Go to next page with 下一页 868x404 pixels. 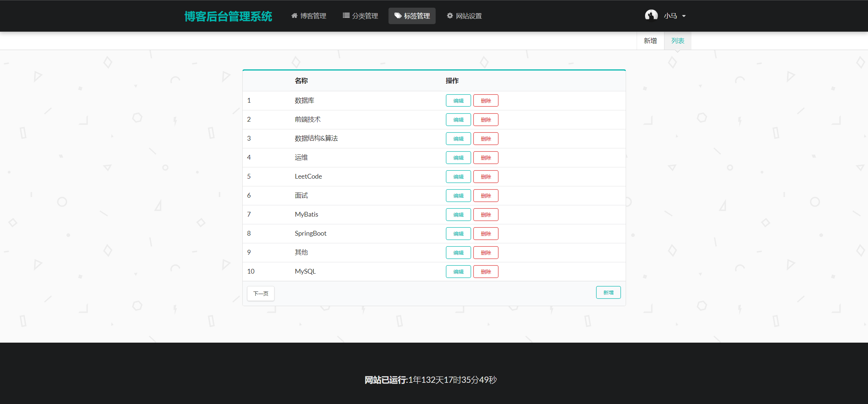click(261, 293)
